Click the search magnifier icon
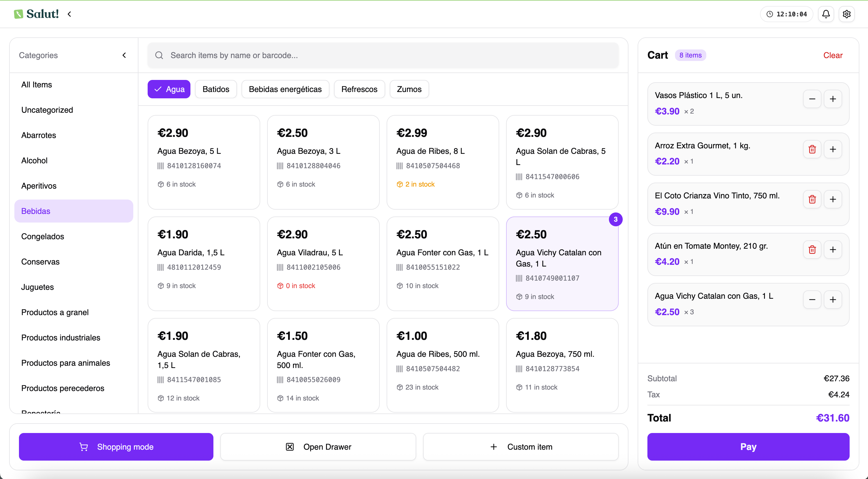 pos(159,55)
